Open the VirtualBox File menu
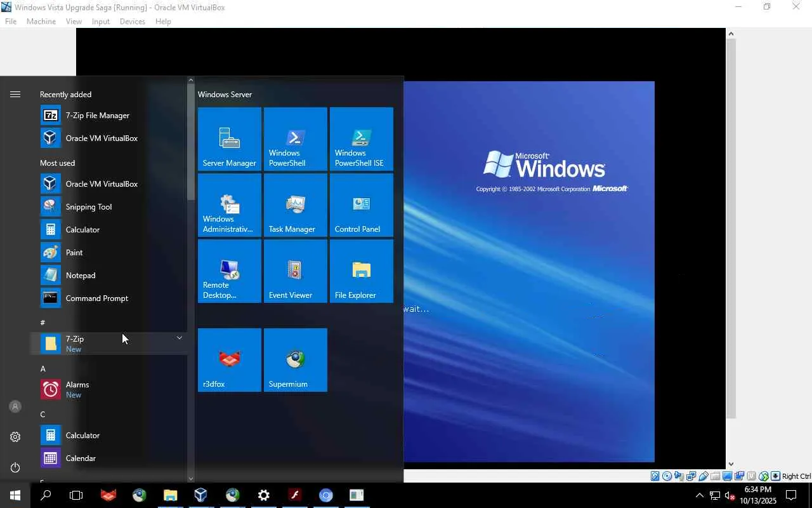Image resolution: width=812 pixels, height=508 pixels. tap(11, 22)
